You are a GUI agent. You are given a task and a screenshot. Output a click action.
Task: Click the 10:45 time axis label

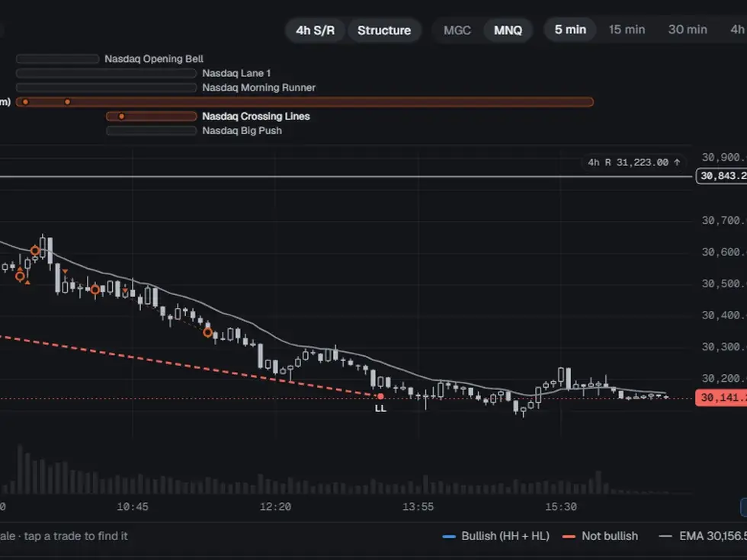pos(133,507)
